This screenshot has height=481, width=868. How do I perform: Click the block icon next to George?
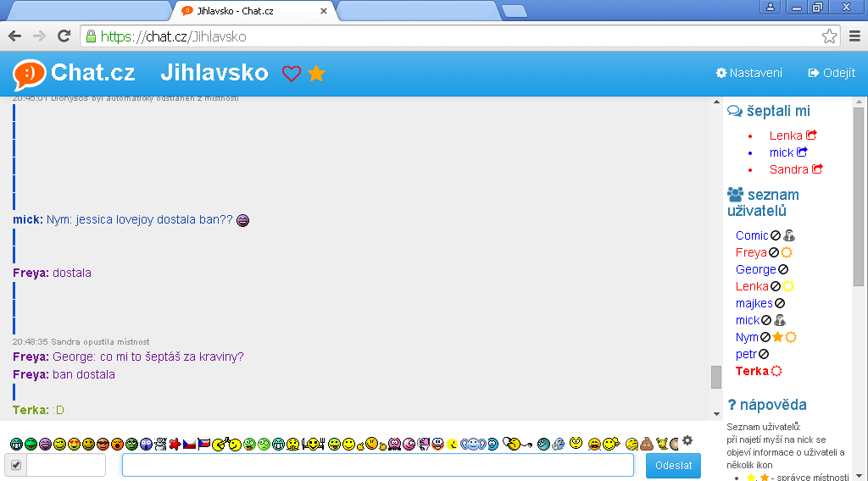point(783,269)
